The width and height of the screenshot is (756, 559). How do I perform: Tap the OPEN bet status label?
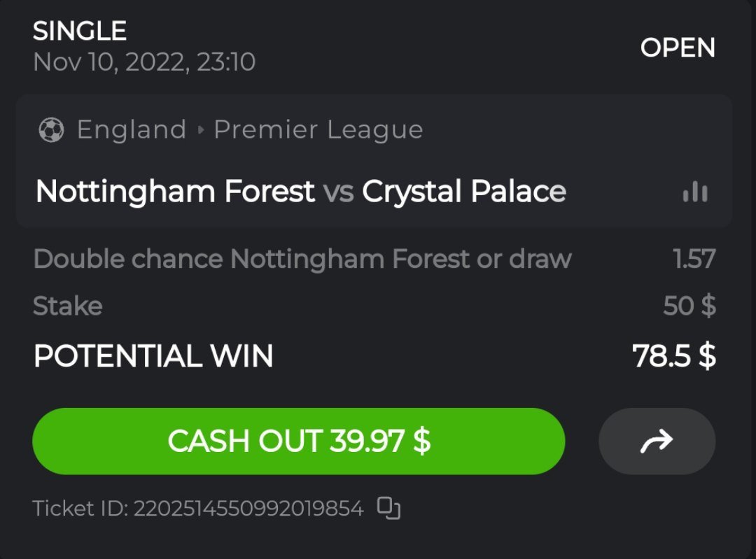[677, 48]
